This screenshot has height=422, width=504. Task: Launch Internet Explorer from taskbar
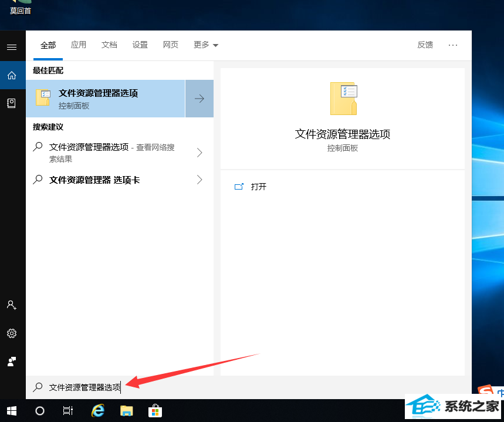98,411
